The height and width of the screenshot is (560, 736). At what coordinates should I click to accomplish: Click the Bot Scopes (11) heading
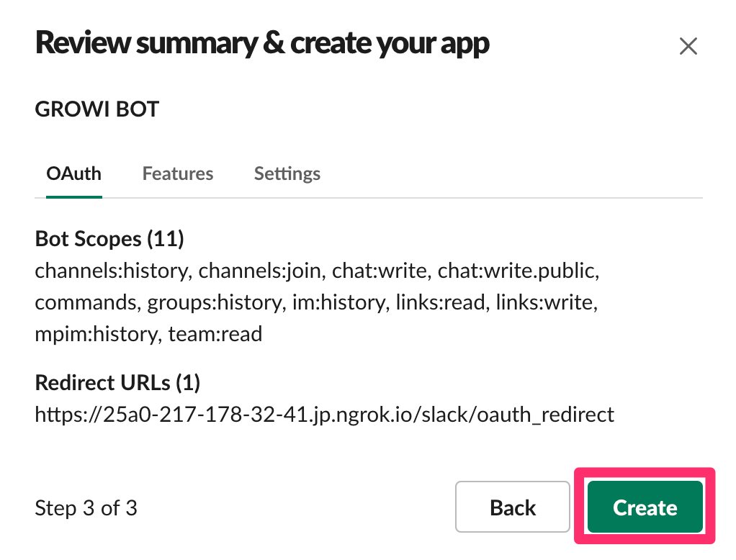click(109, 239)
